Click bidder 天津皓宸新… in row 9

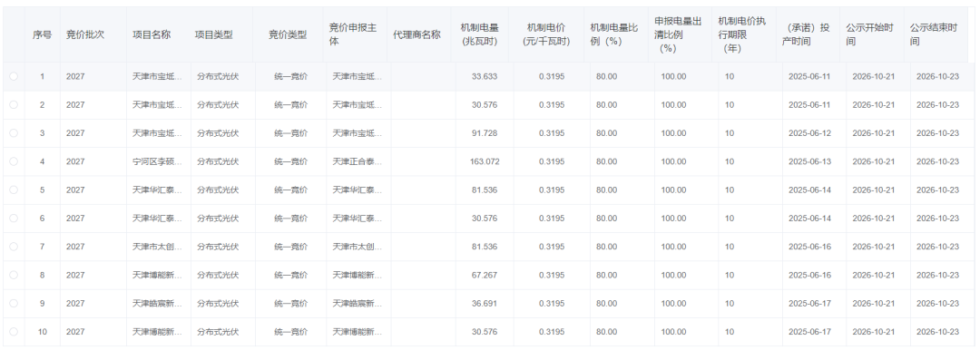click(357, 303)
